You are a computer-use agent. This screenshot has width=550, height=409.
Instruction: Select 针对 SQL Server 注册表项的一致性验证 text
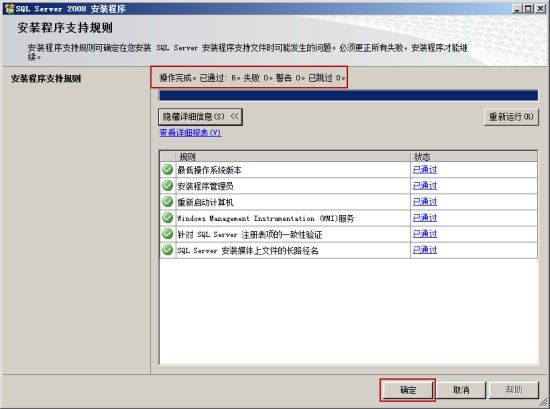tap(249, 235)
